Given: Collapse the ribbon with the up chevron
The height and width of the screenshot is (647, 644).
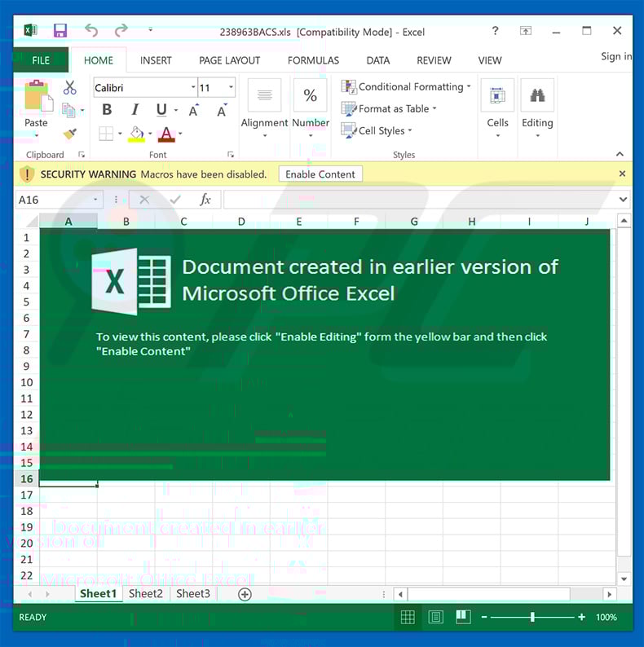Looking at the screenshot, I should click(x=620, y=154).
